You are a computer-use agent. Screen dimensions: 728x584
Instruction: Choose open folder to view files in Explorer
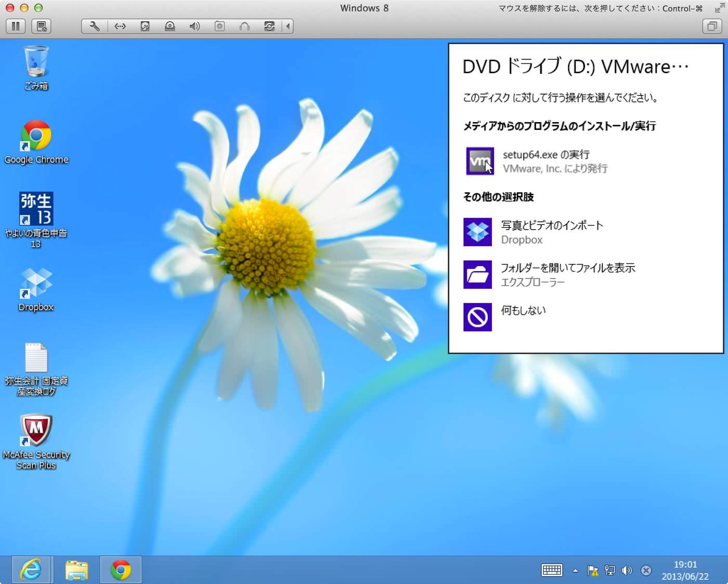[x=586, y=275]
